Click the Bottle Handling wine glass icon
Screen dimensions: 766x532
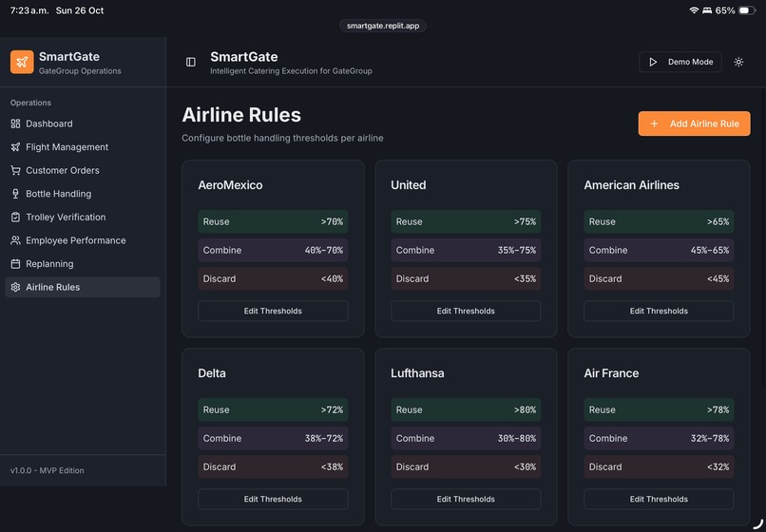(x=15, y=194)
